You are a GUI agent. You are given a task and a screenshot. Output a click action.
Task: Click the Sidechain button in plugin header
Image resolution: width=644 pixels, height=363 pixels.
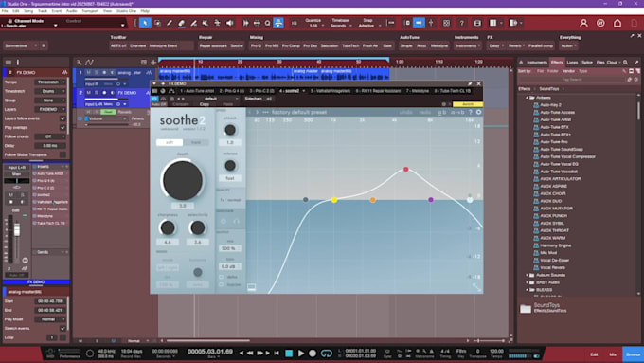point(254,99)
